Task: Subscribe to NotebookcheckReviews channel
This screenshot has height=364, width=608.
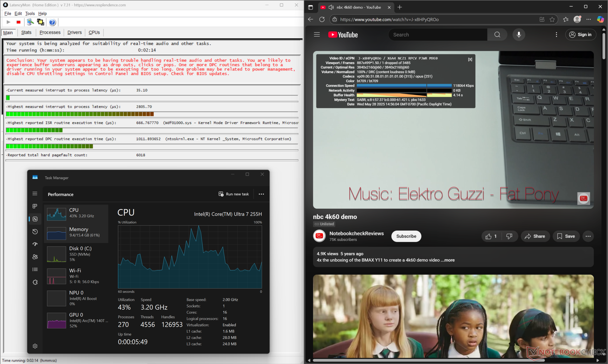Action: [x=406, y=236]
